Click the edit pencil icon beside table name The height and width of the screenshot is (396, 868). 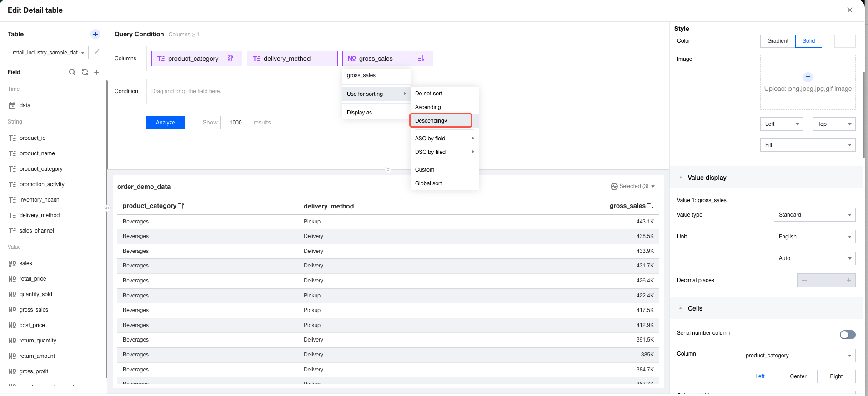coord(97,52)
